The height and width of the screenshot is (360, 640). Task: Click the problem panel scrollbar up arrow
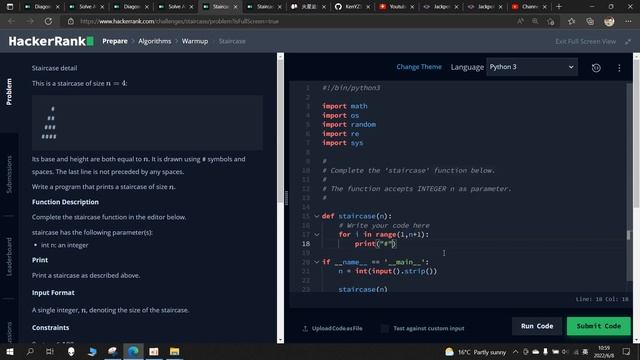(x=280, y=57)
